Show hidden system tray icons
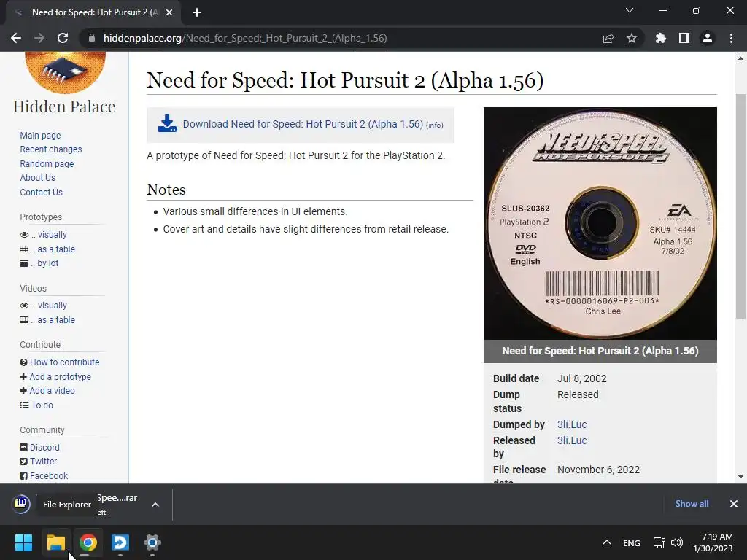 [x=606, y=542]
